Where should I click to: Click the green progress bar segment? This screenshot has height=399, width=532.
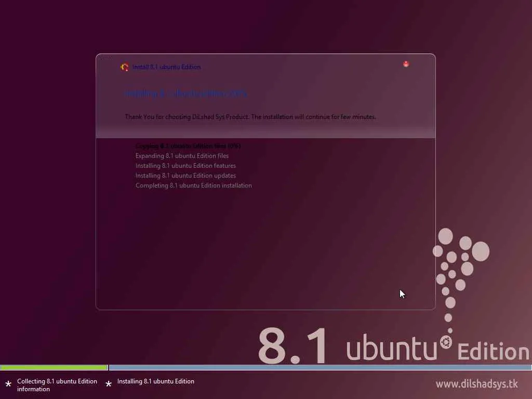54,367
